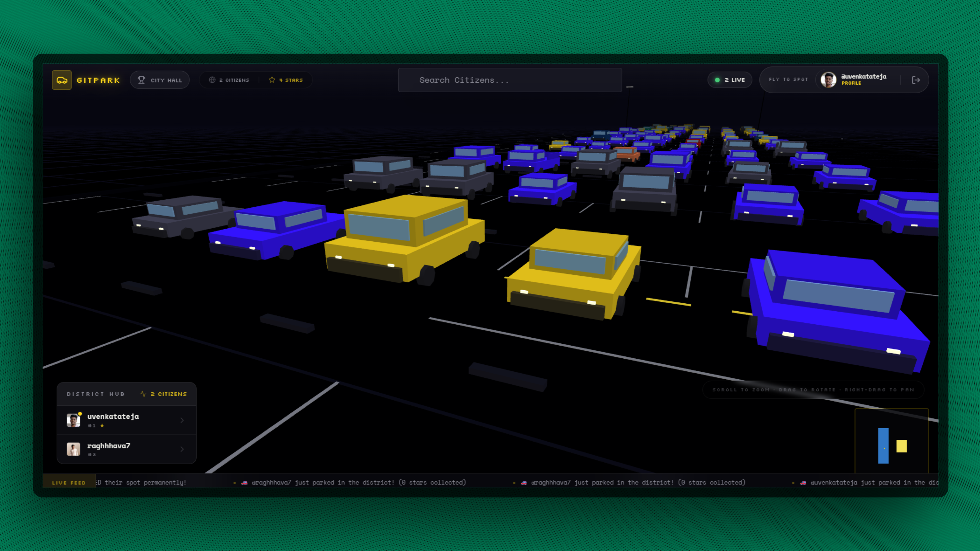Expand raghhhava7's row using its chevron

click(182, 449)
